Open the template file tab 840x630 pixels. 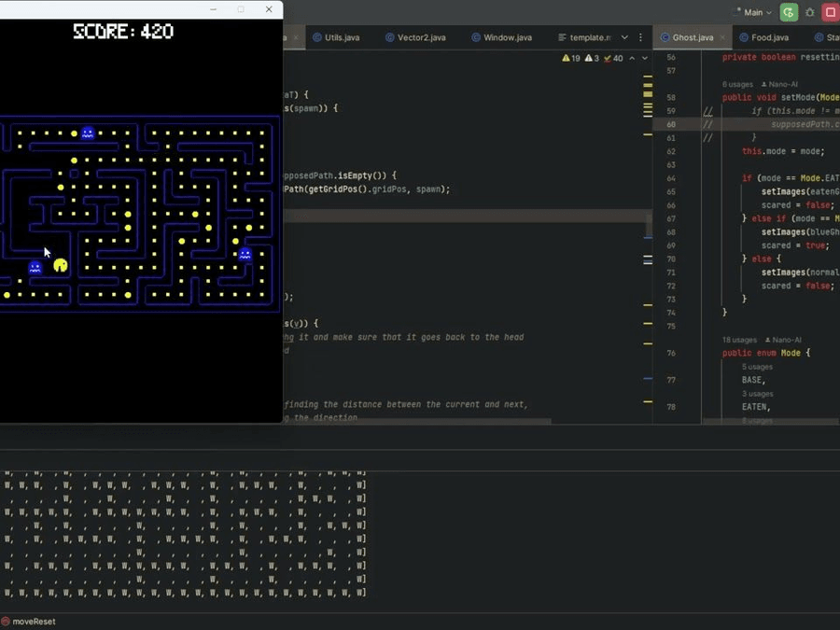(584, 37)
